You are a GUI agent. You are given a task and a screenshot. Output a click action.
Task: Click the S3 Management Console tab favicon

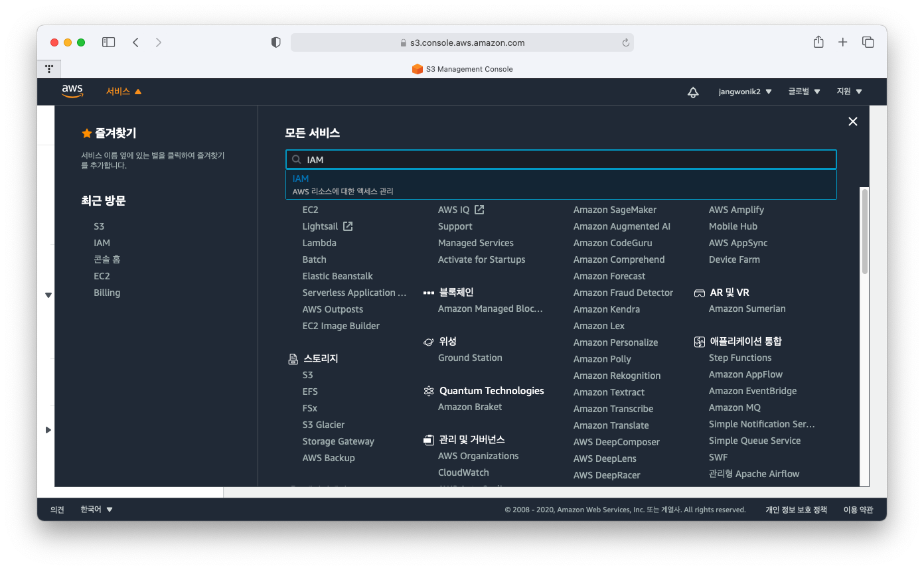[418, 69]
